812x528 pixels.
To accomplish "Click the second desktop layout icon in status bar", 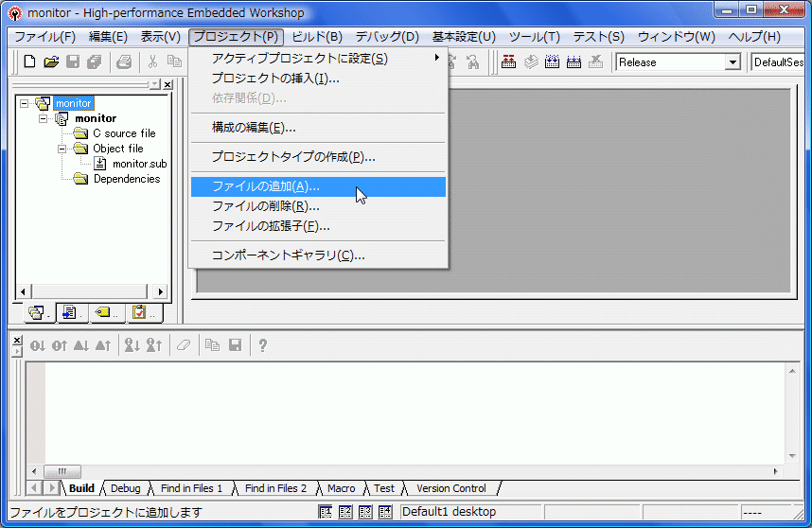I will (x=345, y=512).
